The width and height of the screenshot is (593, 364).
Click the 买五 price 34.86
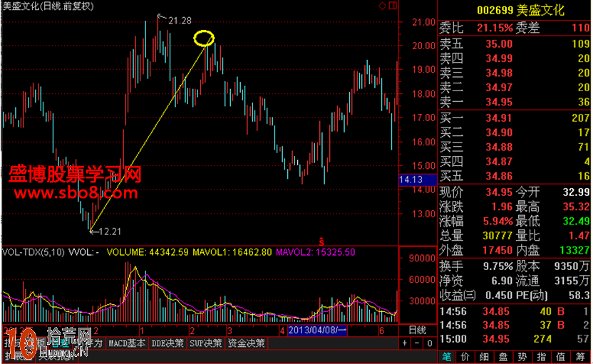[499, 176]
